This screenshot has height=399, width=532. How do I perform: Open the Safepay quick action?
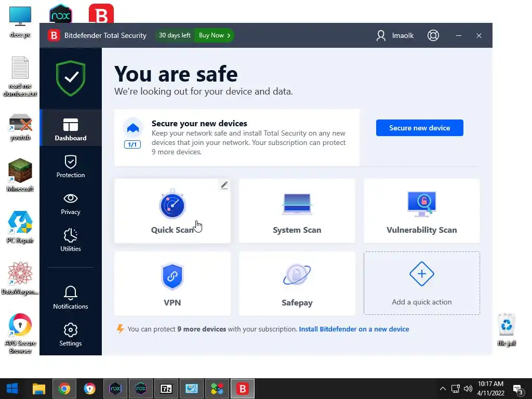click(297, 284)
